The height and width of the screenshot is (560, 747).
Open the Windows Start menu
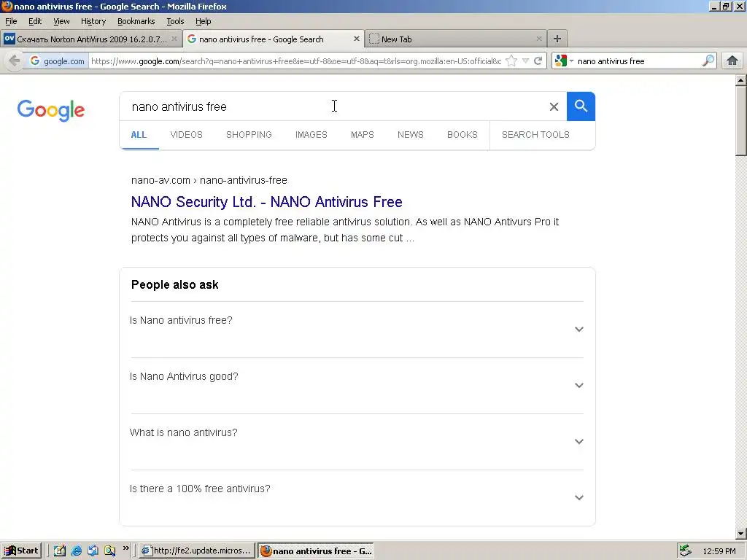21,551
